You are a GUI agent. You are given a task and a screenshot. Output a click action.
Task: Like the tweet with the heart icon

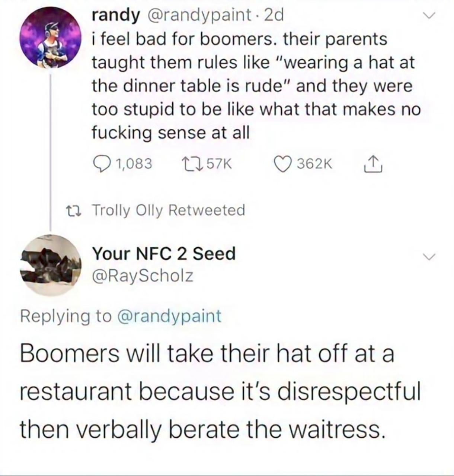[x=282, y=164]
